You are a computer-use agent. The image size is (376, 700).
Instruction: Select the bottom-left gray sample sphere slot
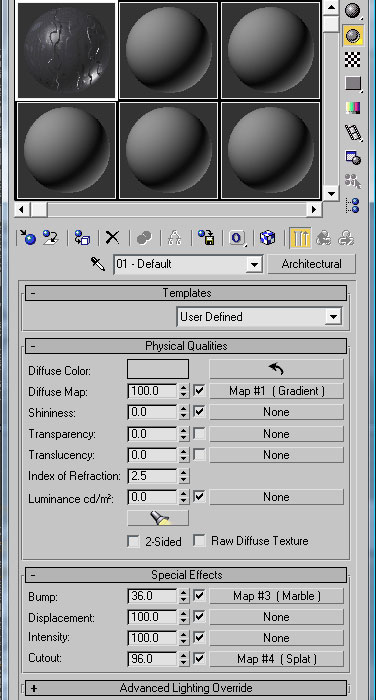click(x=67, y=150)
